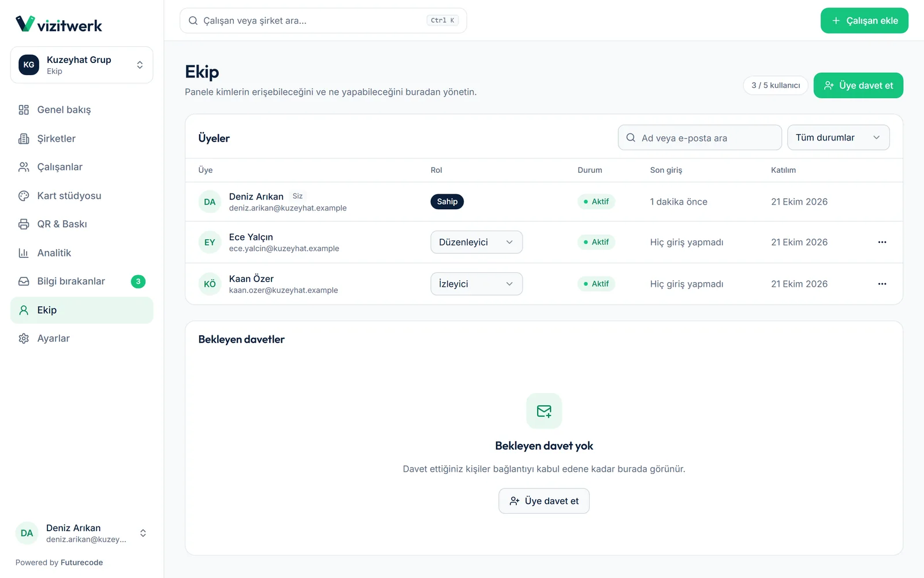The width and height of the screenshot is (924, 578).
Task: Open Genel bakış dashboard icon
Action: tap(24, 110)
